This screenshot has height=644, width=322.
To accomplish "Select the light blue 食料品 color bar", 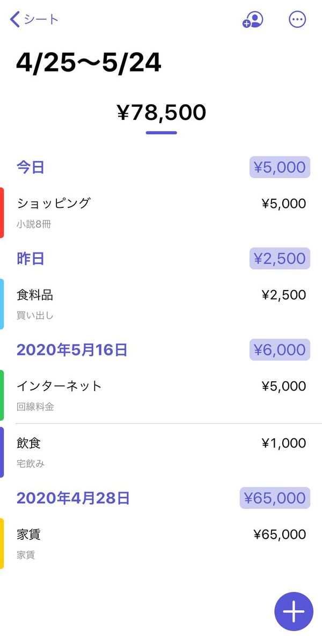I will click(2, 304).
